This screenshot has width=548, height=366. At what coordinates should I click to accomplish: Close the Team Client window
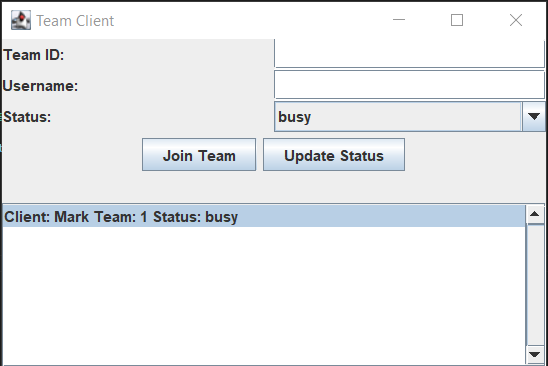click(x=516, y=20)
